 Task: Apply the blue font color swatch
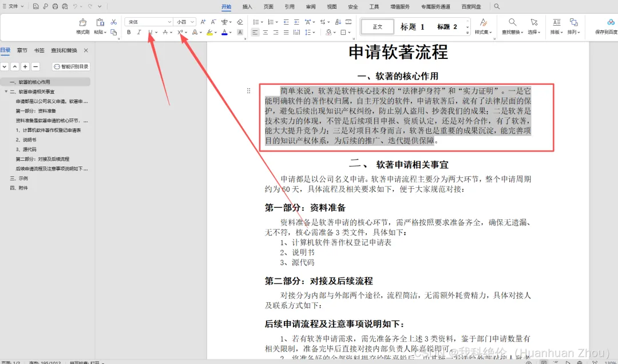pos(224,33)
